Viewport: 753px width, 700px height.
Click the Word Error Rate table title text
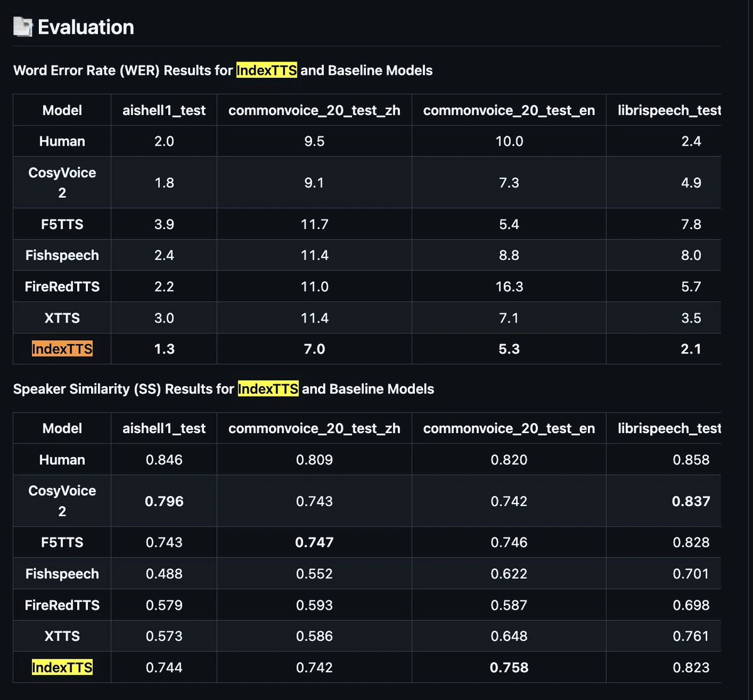[124, 70]
